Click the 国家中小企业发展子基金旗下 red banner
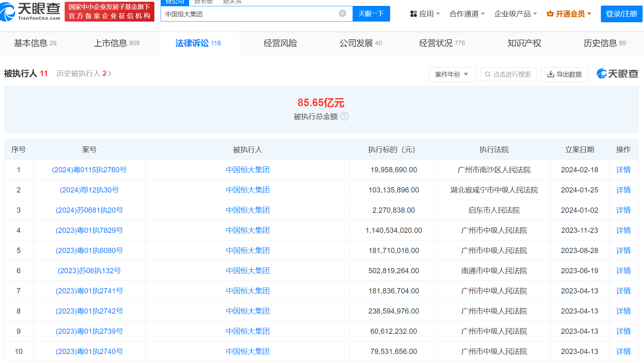The width and height of the screenshot is (644, 363). (x=110, y=11)
